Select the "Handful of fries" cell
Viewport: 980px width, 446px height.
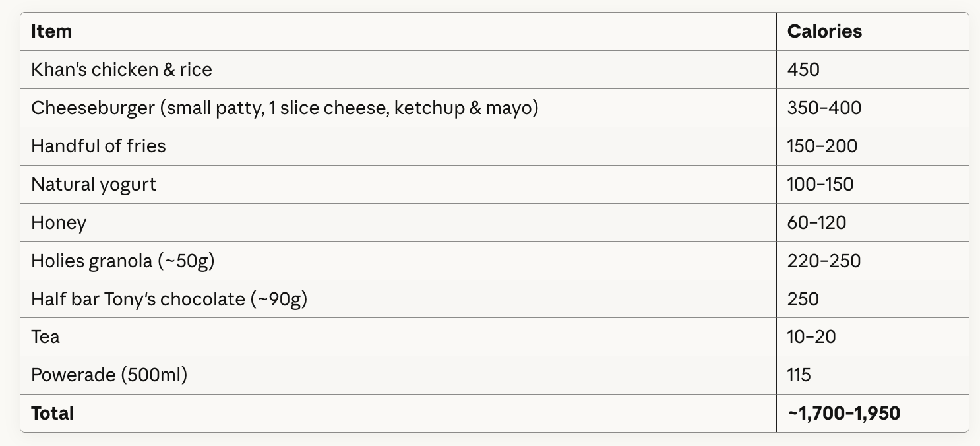[x=99, y=146]
